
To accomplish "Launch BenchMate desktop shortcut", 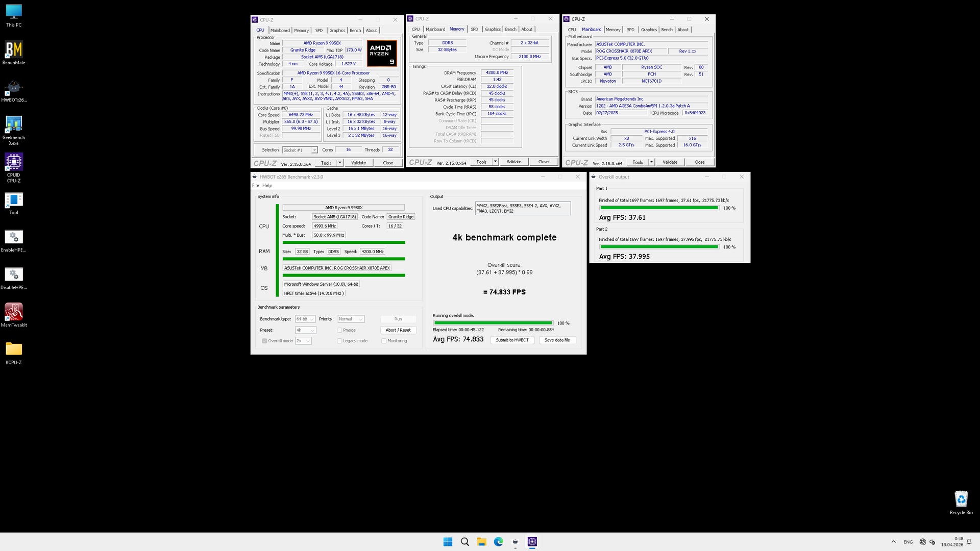I will click(14, 53).
